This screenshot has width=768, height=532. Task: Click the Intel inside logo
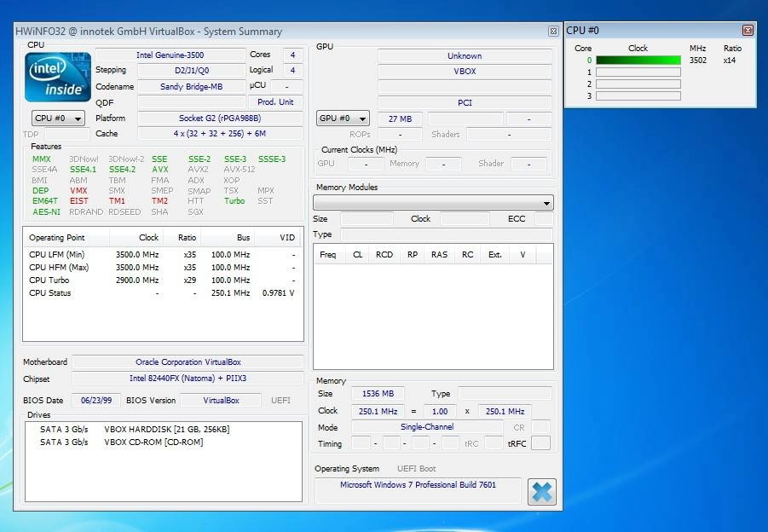pos(58,77)
